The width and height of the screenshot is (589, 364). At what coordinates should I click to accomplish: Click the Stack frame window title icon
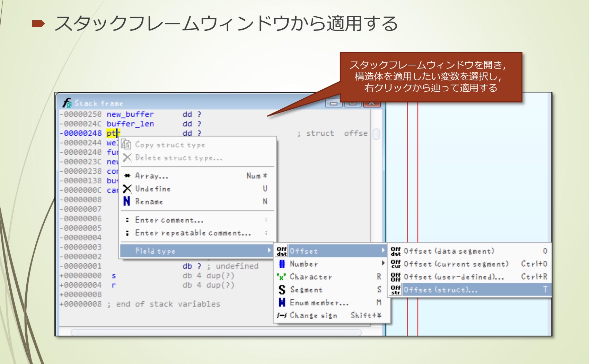[67, 103]
